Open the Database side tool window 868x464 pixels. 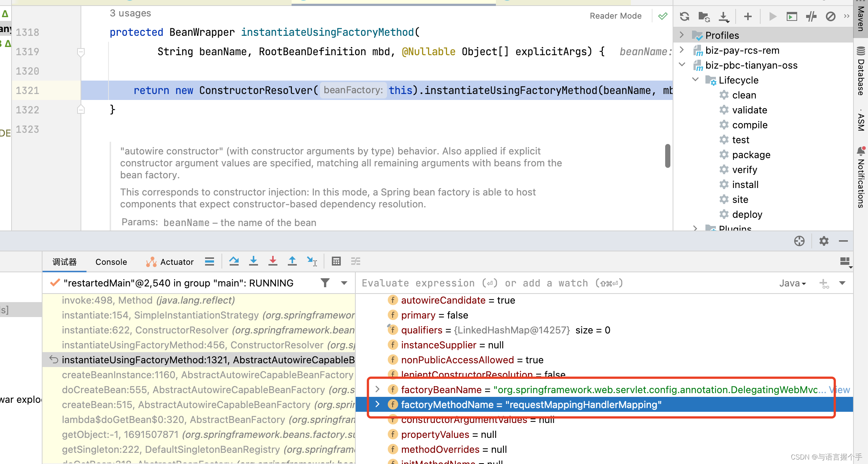pos(861,71)
